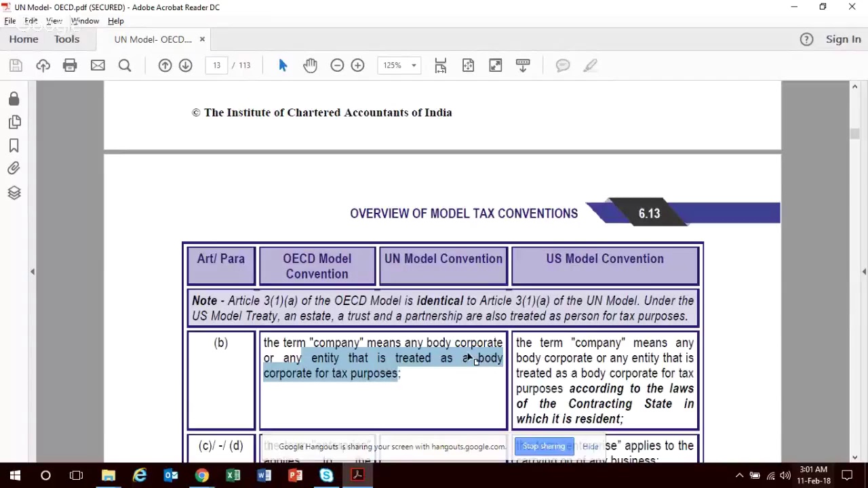Close the UN Model- OECD document tab
Viewport: 868px width, 488px height.
click(202, 39)
